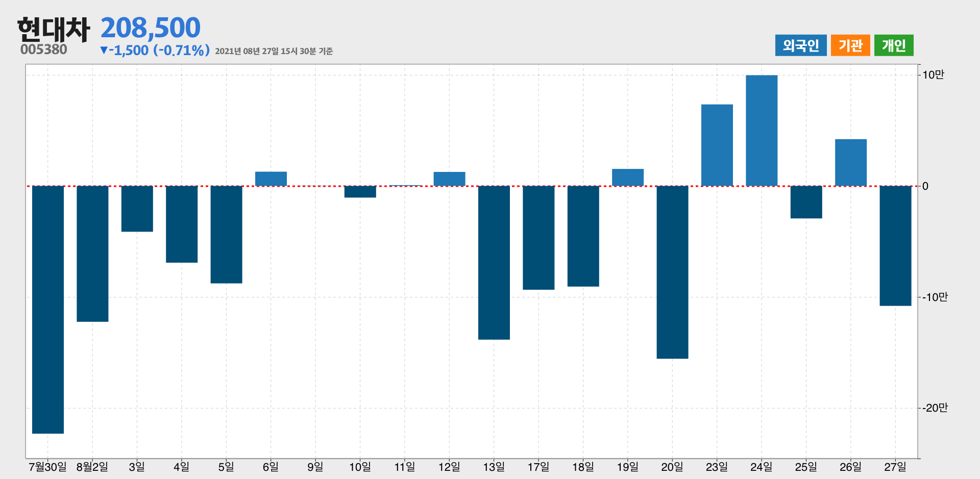Click the positive bar for 12일
This screenshot has width=980, height=479.
[450, 179]
